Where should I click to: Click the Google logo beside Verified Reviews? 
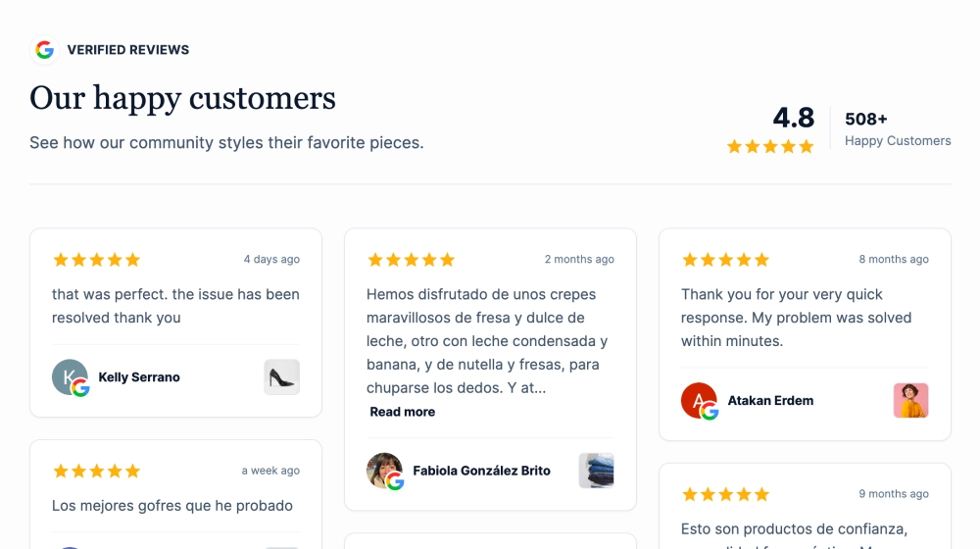point(44,50)
